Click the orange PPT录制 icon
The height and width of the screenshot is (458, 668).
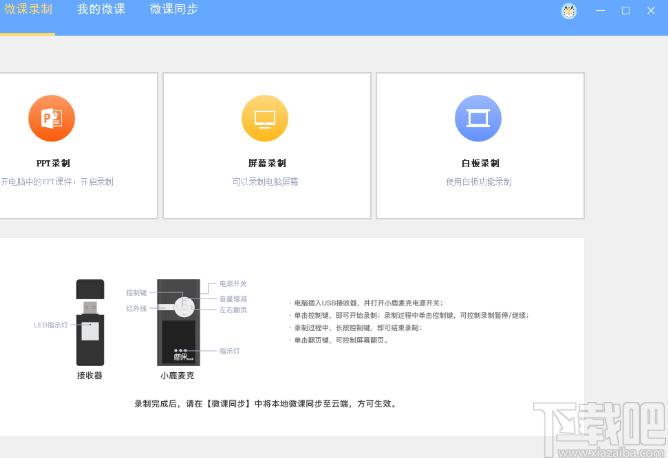[x=51, y=119]
